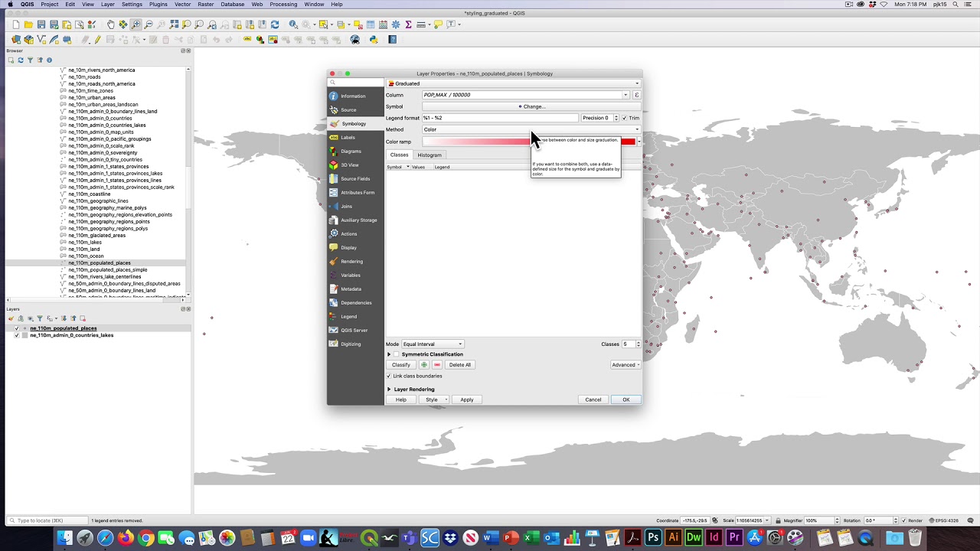
Task: Open the Python console toolbar icon
Action: 374,40
